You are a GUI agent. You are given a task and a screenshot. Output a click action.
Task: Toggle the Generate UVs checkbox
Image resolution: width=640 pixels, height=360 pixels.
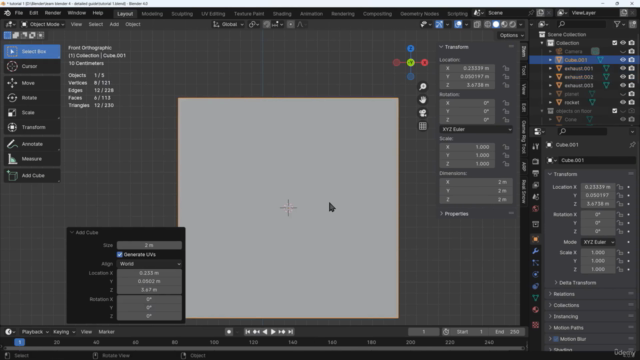point(120,255)
